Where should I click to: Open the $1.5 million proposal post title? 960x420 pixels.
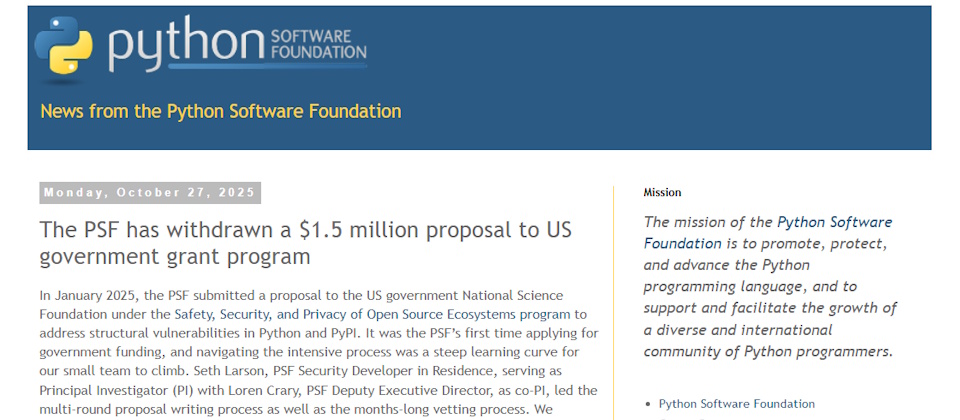(305, 243)
